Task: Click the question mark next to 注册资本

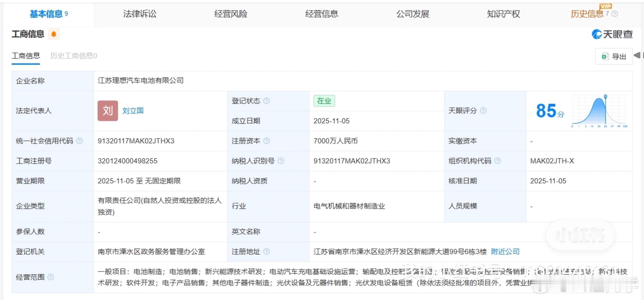Action: click(x=267, y=141)
